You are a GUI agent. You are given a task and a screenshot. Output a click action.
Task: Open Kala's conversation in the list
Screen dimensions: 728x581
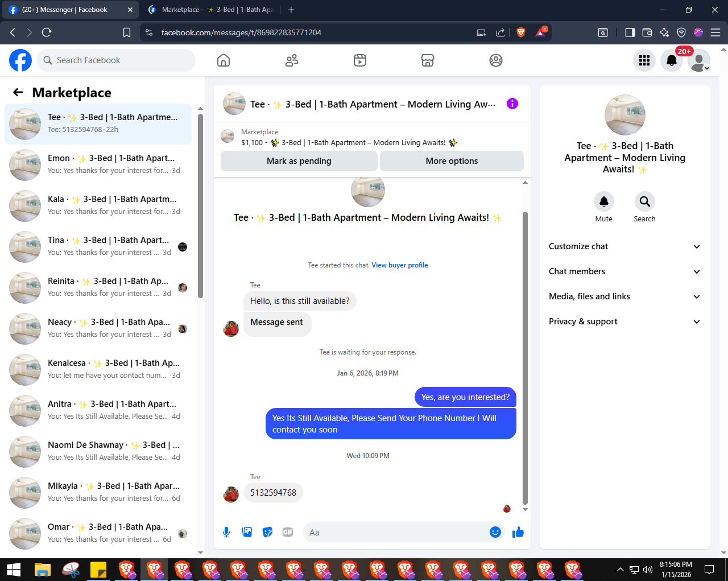(x=98, y=206)
